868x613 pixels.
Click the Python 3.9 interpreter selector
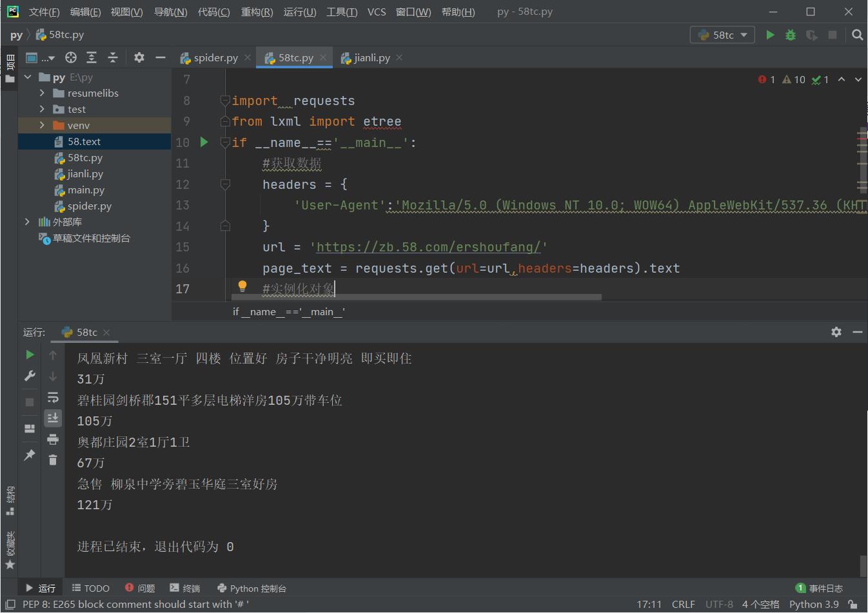click(814, 604)
